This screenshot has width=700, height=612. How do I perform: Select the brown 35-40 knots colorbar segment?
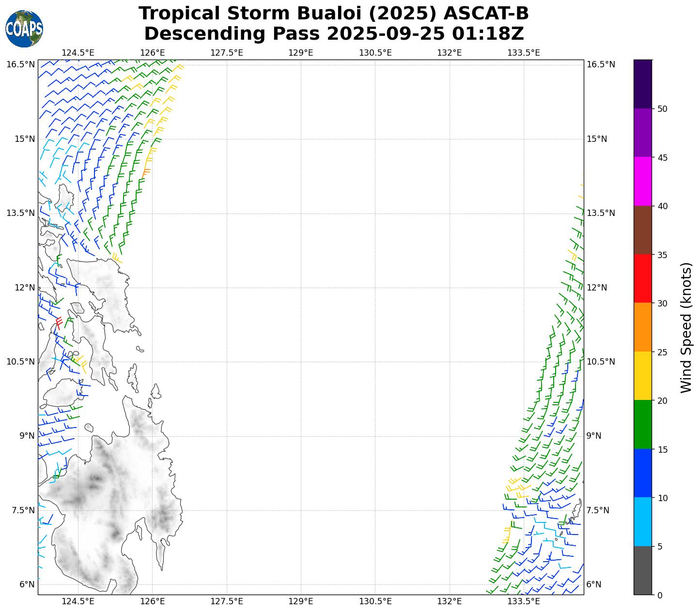[643, 230]
